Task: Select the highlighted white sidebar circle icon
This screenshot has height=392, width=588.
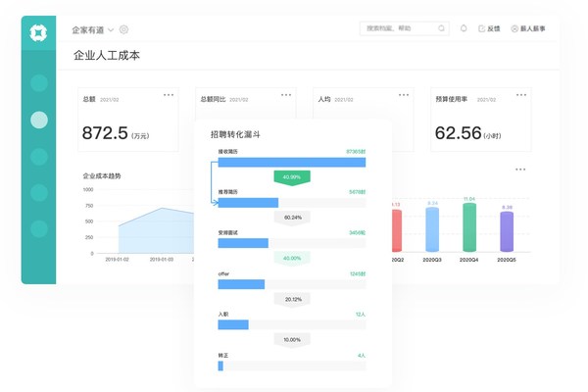Action: (39, 120)
